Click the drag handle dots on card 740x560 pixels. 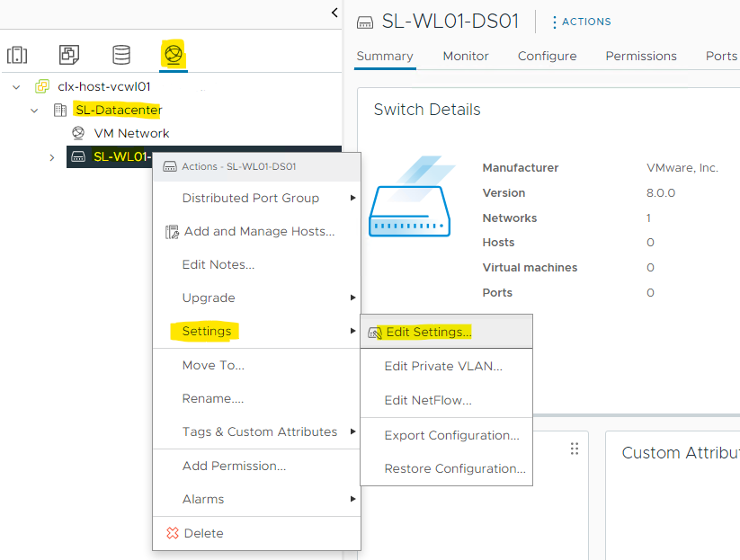[575, 449]
